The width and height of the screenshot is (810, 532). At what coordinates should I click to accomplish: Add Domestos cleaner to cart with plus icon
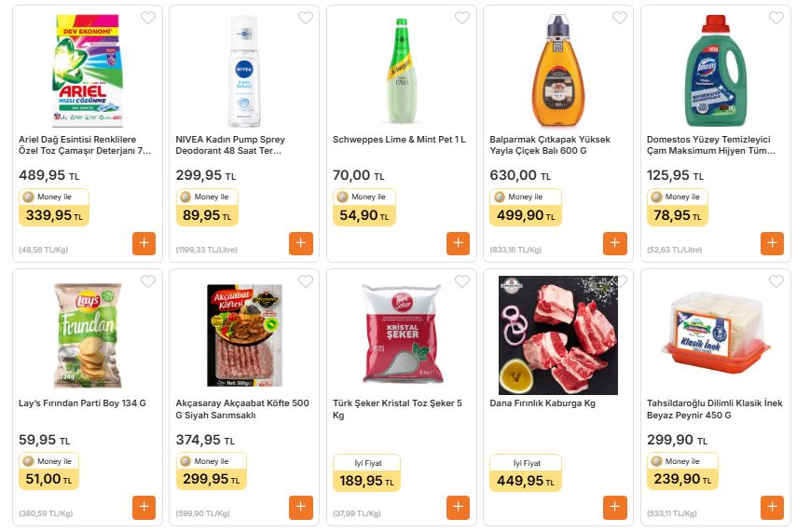[772, 243]
